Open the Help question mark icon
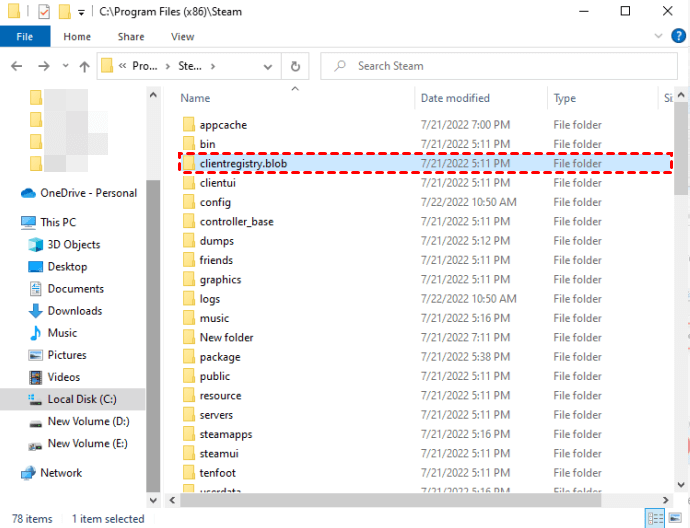 pos(678,36)
